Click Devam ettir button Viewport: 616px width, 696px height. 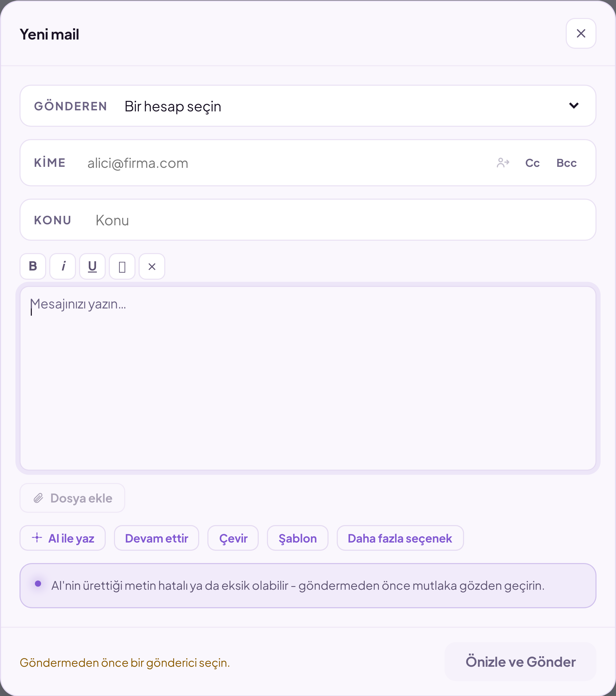pos(157,538)
